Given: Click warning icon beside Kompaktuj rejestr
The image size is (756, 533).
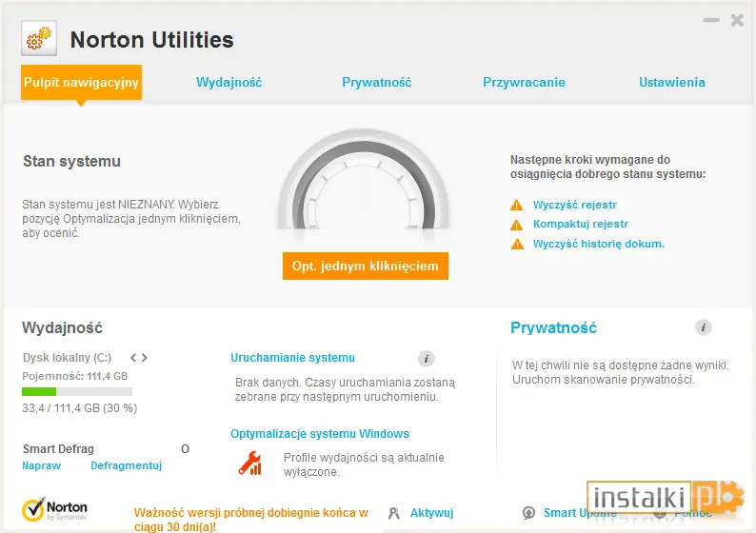Looking at the screenshot, I should (516, 225).
